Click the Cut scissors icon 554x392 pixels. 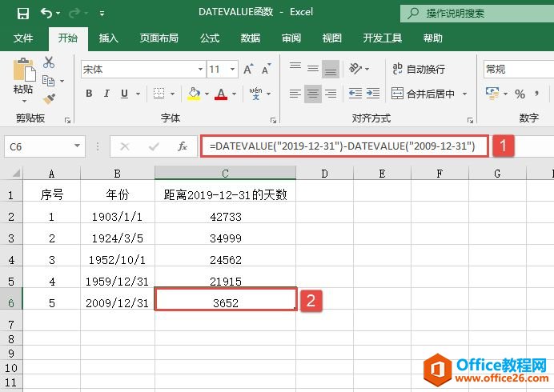(49, 62)
